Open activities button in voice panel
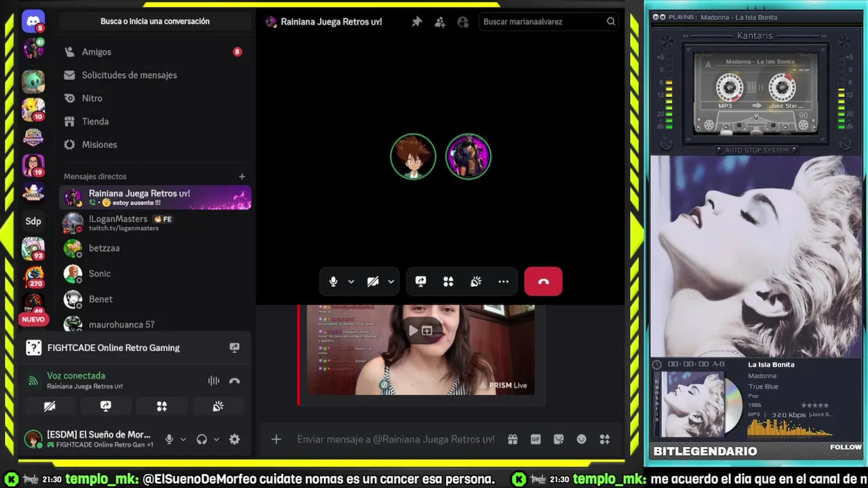Image resolution: width=868 pixels, height=488 pixels. pyautogui.click(x=161, y=407)
